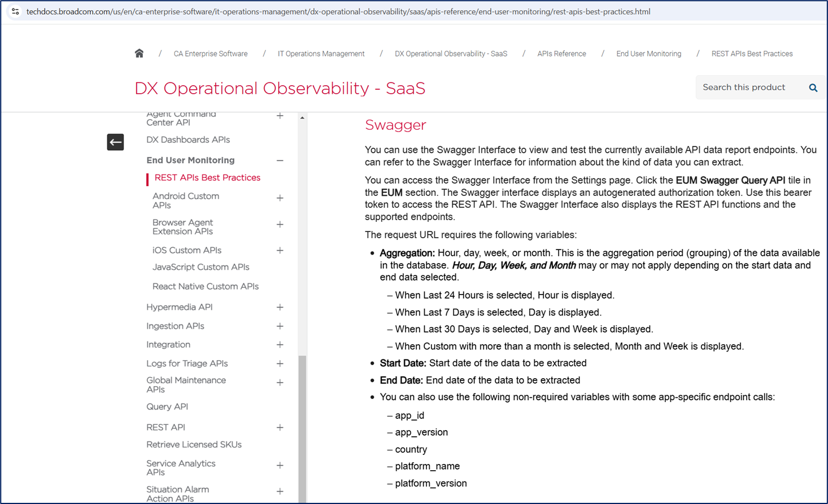
Task: Click the sidebar scrollbar up arrow
Action: point(302,118)
